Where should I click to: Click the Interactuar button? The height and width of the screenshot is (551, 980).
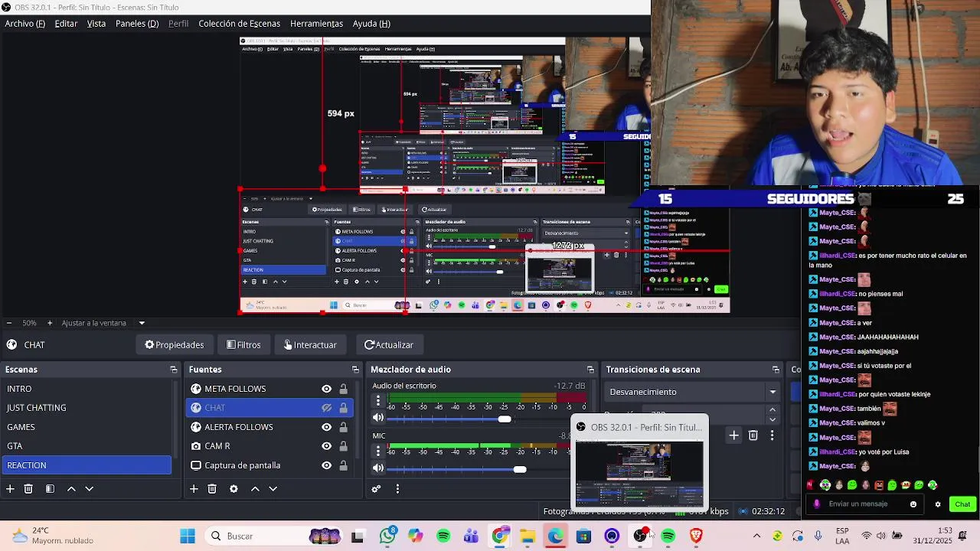310,345
